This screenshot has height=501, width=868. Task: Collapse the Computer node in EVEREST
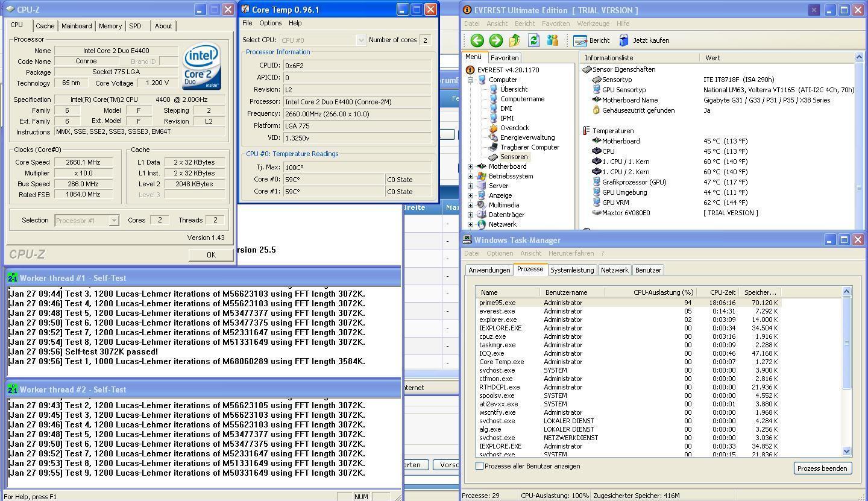471,80
